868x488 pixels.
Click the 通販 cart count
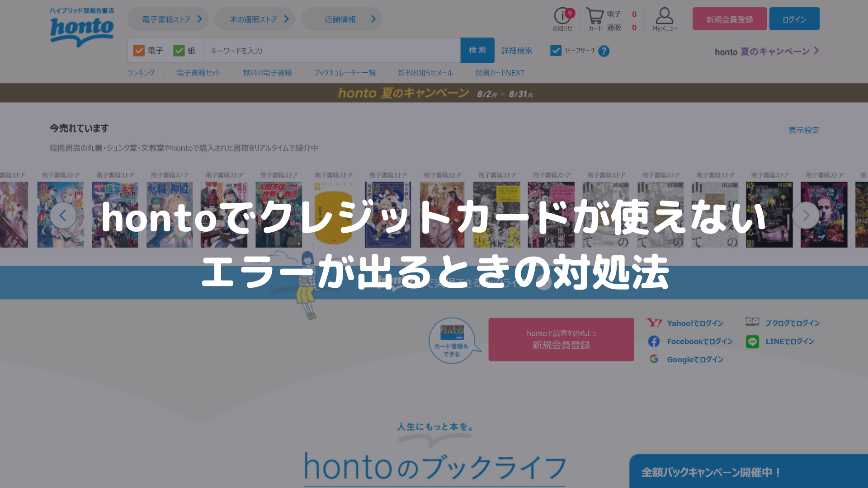point(634,28)
